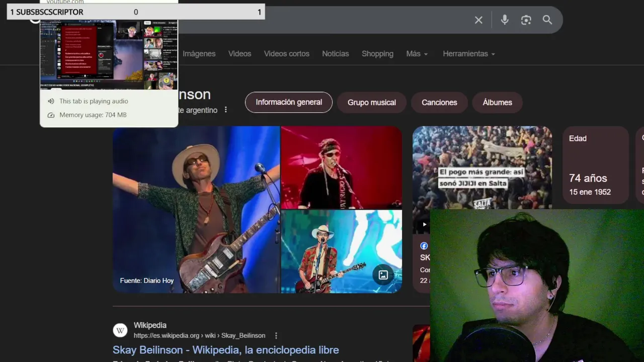Click the tab preview thumbnail image
The height and width of the screenshot is (362, 644).
pos(109,54)
